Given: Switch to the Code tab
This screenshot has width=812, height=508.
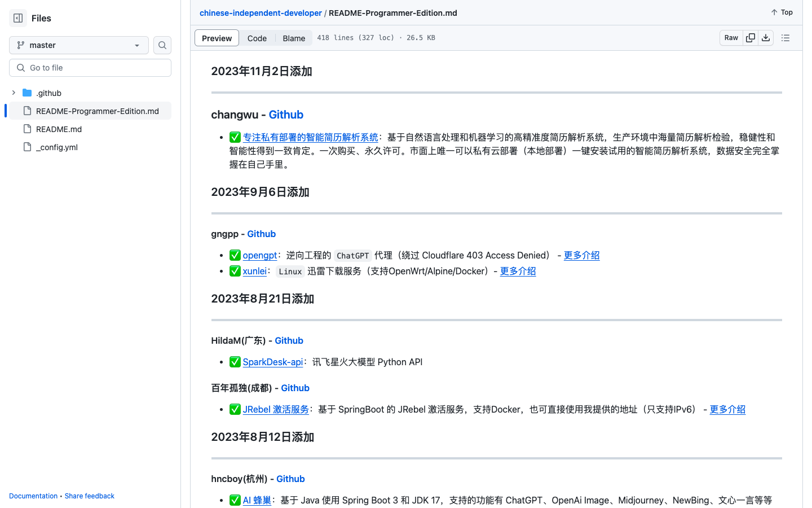Looking at the screenshot, I should [257, 38].
